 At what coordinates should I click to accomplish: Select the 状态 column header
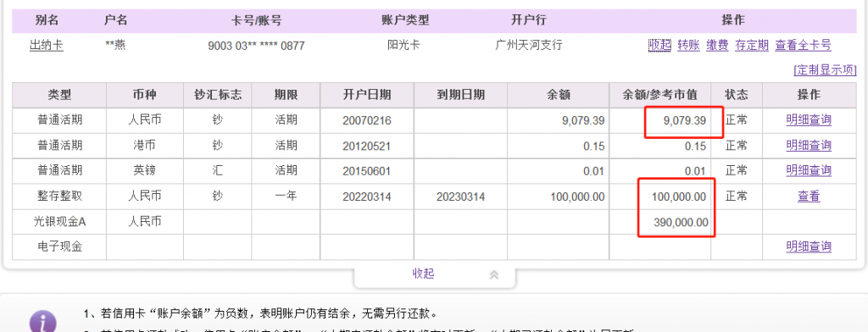tap(737, 95)
